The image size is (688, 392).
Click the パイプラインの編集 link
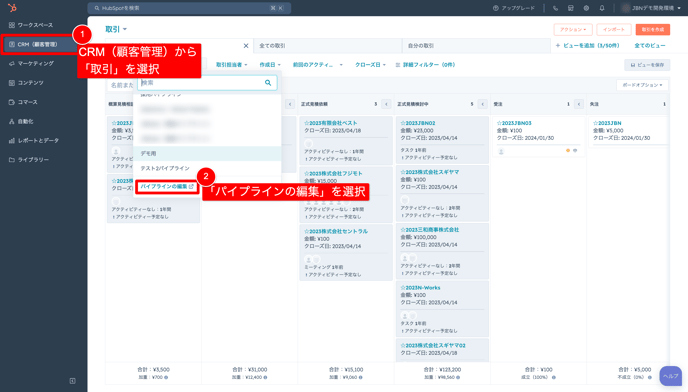point(167,187)
